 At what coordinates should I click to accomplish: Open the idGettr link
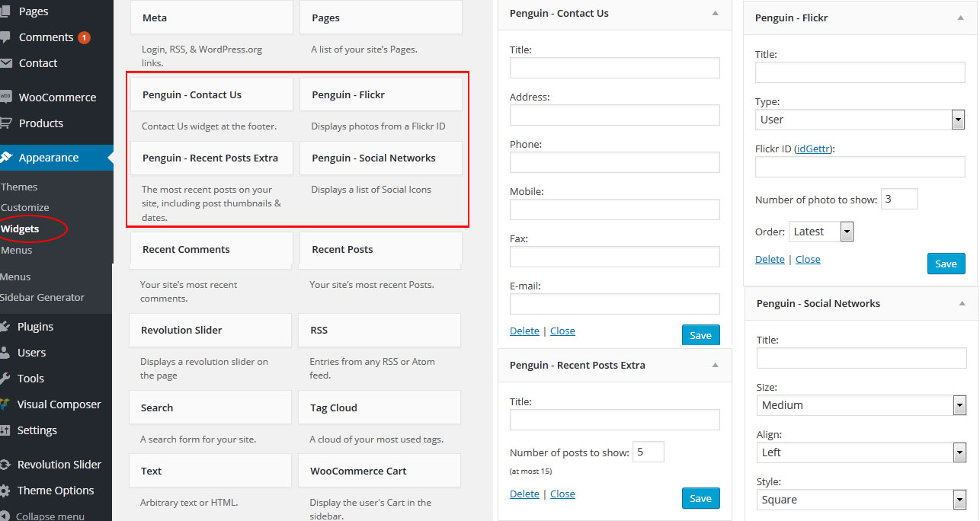click(813, 149)
